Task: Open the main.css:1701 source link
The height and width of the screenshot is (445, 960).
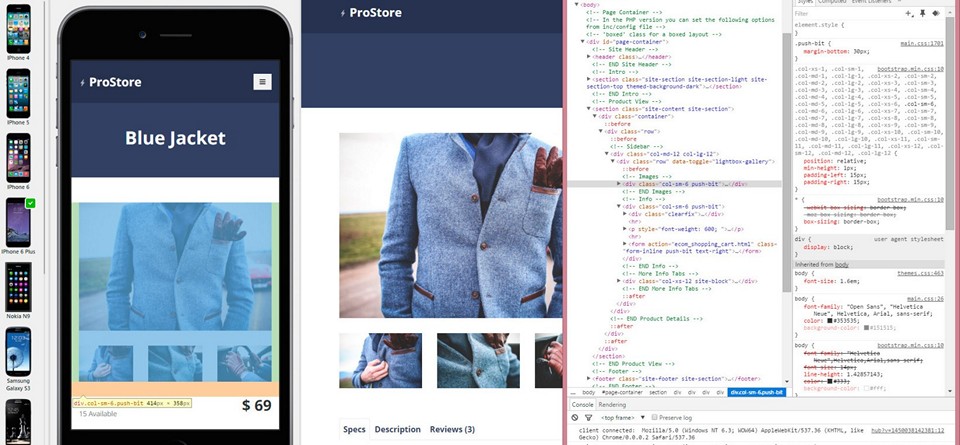Action: click(921, 44)
